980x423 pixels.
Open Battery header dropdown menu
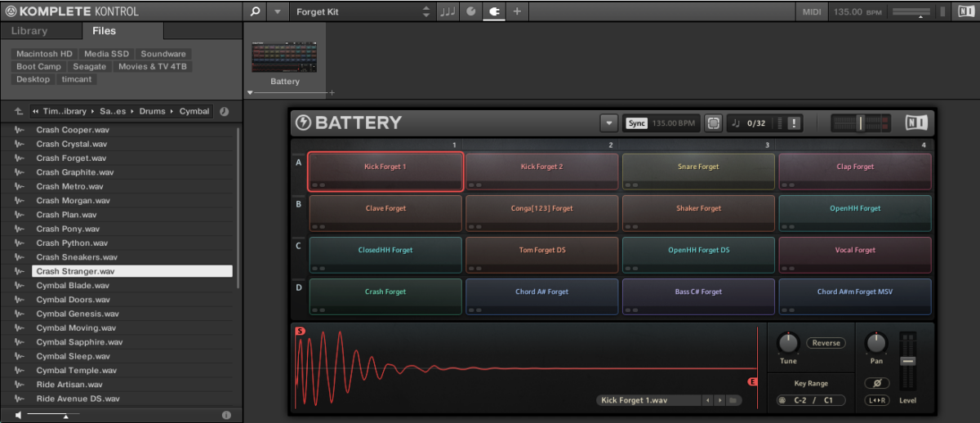pos(608,123)
